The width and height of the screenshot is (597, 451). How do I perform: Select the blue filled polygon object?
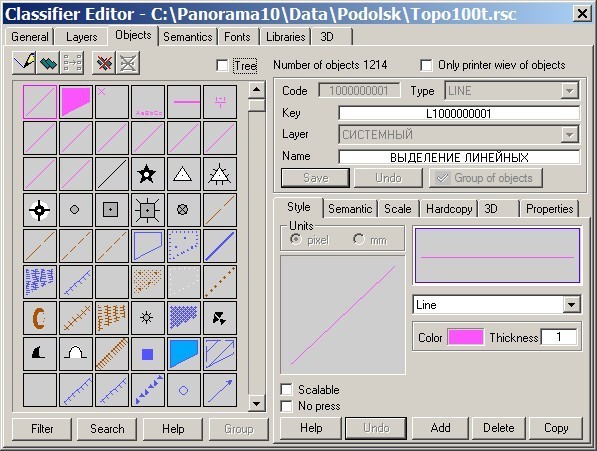click(184, 354)
